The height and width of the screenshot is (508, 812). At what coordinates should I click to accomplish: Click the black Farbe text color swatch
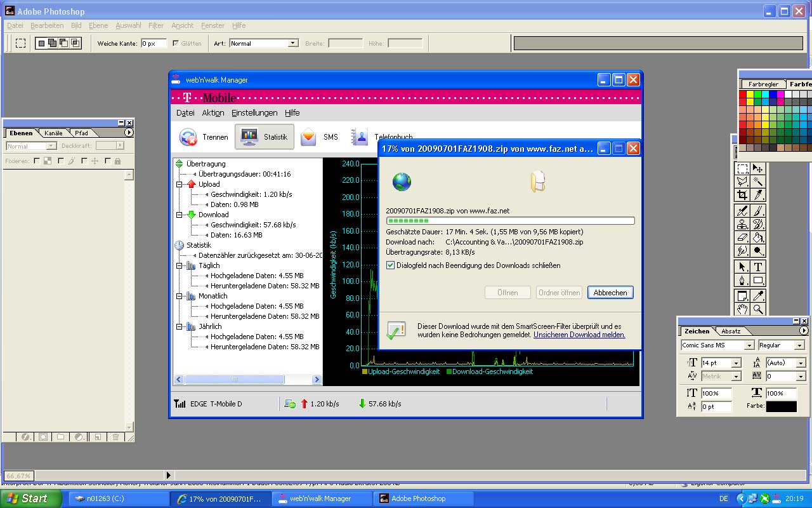pos(781,406)
